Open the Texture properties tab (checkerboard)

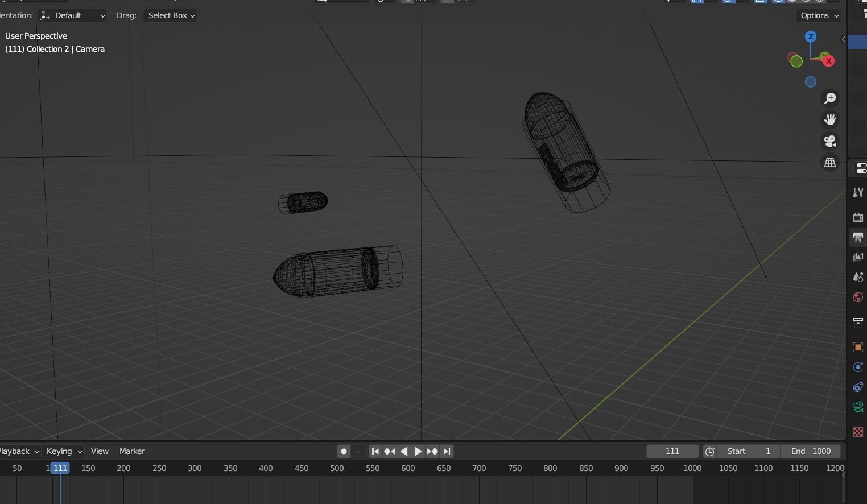(x=858, y=432)
